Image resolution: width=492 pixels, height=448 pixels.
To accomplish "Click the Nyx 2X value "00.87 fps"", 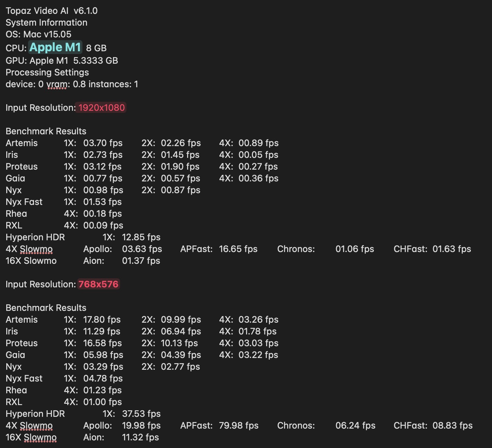I will click(x=181, y=190).
